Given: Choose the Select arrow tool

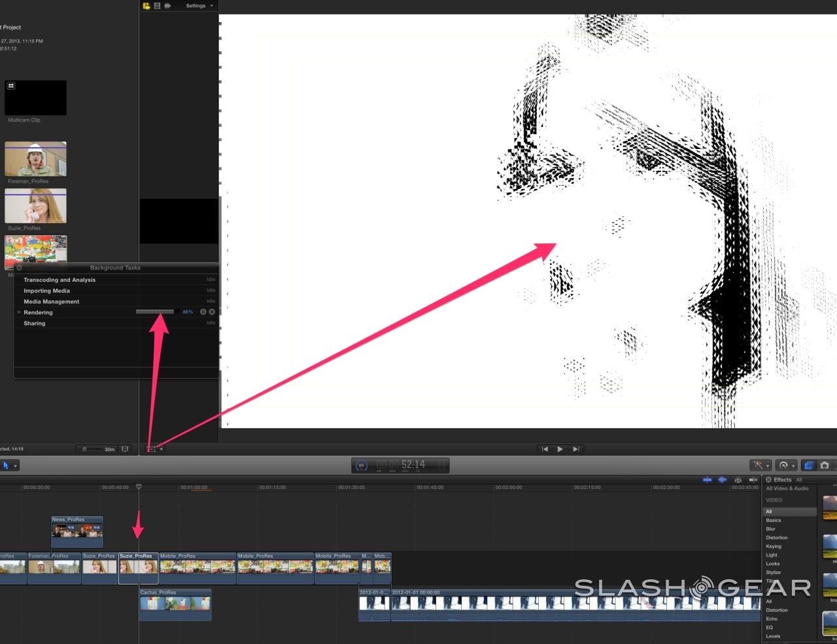Looking at the screenshot, I should (x=6, y=466).
